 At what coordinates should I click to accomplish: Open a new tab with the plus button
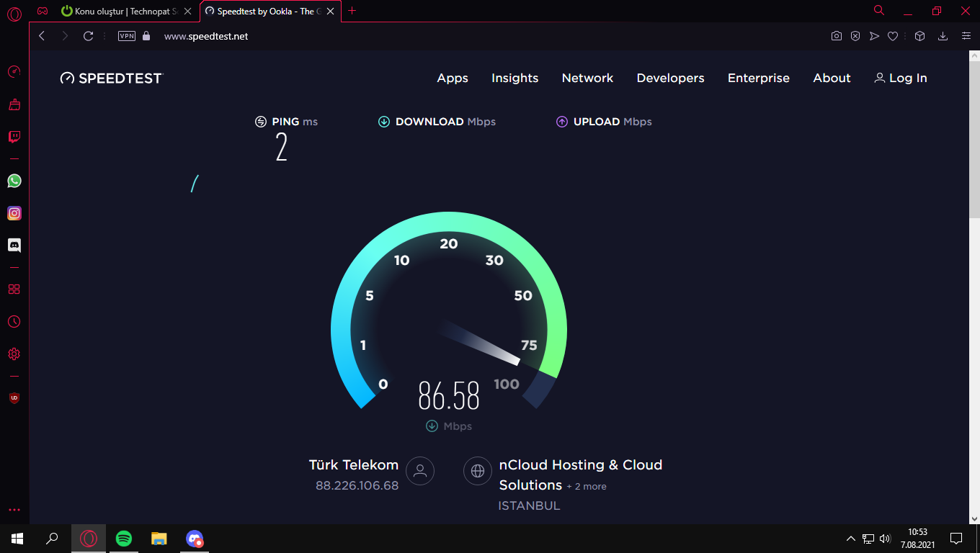pos(352,11)
